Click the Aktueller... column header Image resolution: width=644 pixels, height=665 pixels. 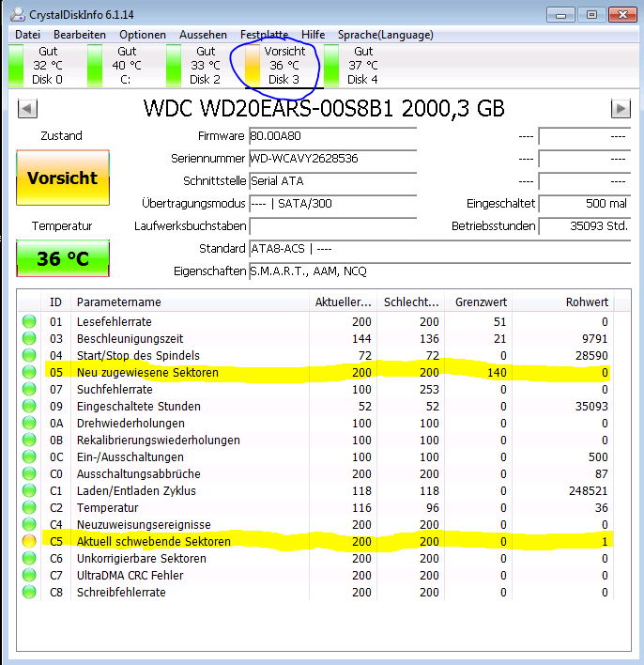pos(343,302)
